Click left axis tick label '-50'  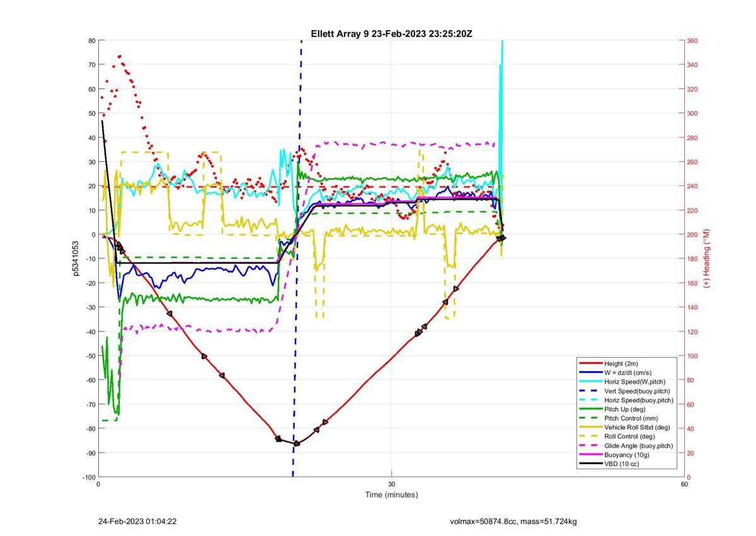90,356
